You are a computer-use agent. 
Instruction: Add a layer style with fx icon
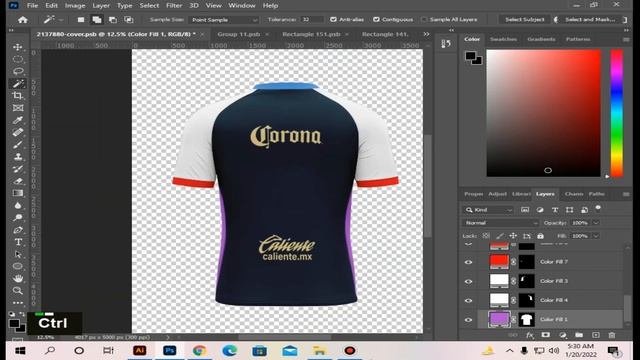[x=530, y=335]
